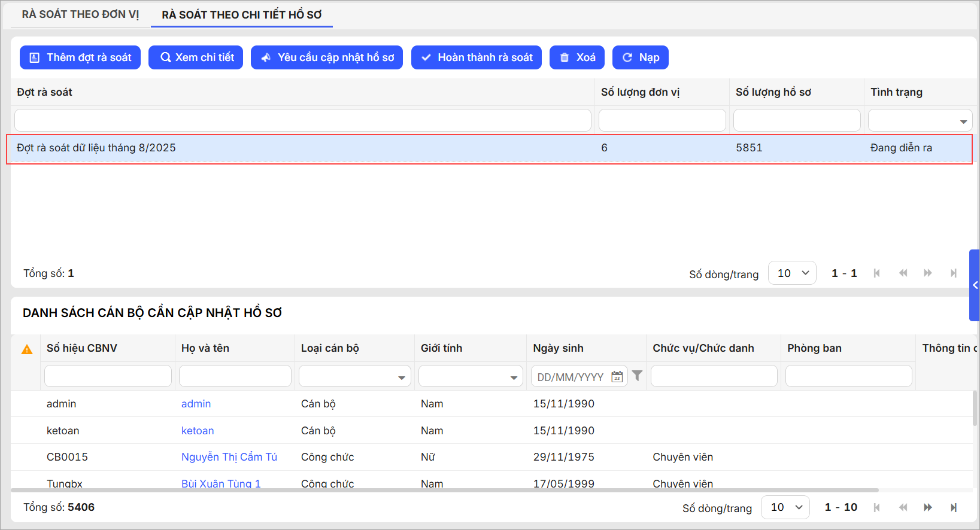Image resolution: width=980 pixels, height=530 pixels.
Task: Open the Giới tính filter dropdown
Action: pyautogui.click(x=471, y=376)
